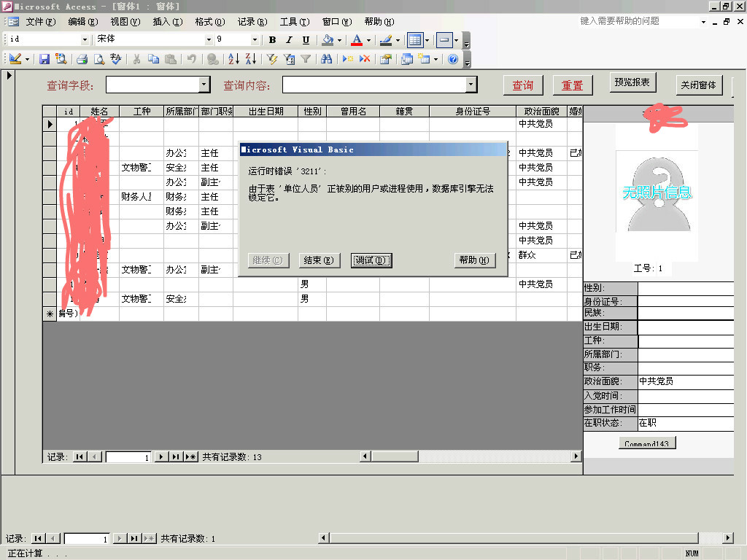Click the new object icon
747x560 pixels.
424,58
